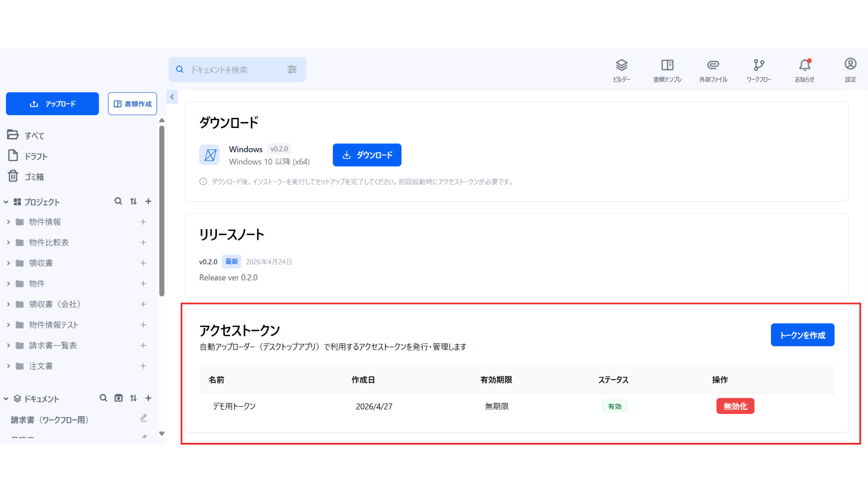The width and height of the screenshot is (868, 488).
Task: Open 設定 account settings icon
Action: (850, 70)
